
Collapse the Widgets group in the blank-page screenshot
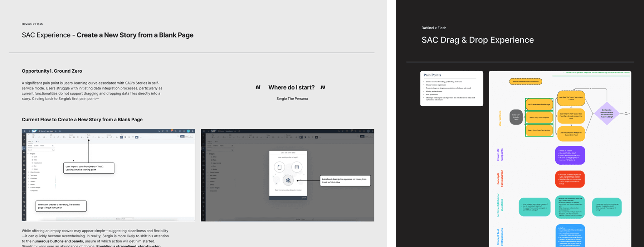pos(28,154)
